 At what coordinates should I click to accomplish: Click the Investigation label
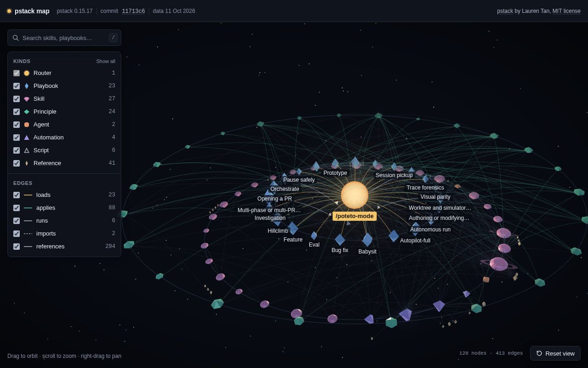270,218
